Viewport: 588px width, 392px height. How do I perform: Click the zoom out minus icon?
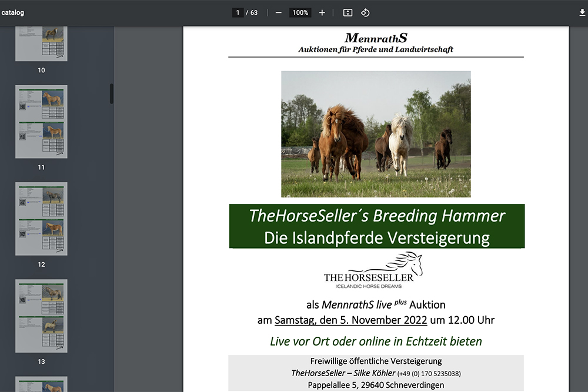click(278, 13)
